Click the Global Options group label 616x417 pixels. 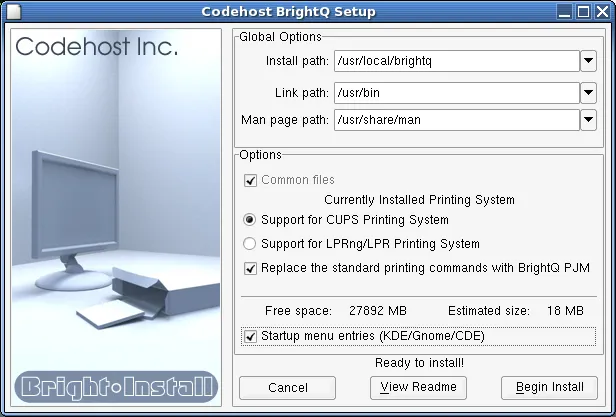coord(280,37)
